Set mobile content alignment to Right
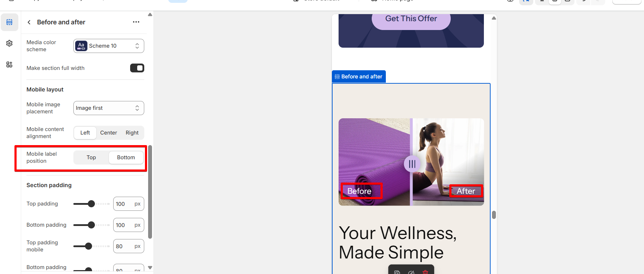Viewport: 644px width, 274px height. [x=132, y=133]
